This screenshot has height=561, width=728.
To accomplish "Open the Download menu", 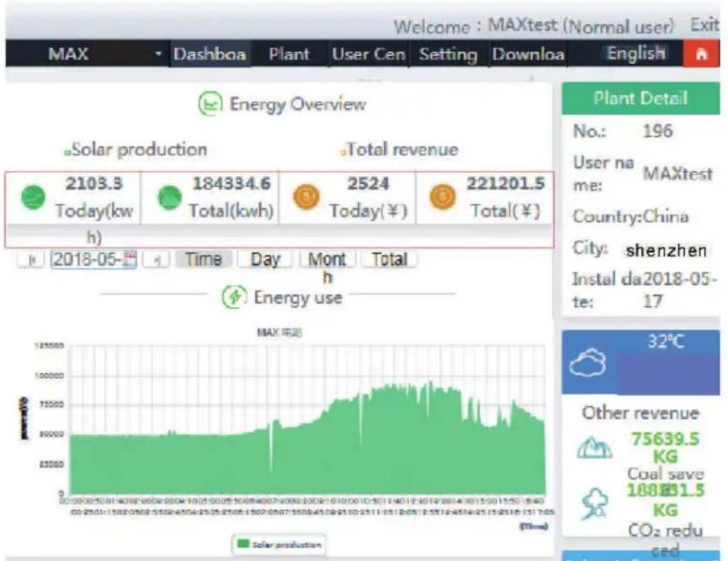I will click(x=528, y=54).
